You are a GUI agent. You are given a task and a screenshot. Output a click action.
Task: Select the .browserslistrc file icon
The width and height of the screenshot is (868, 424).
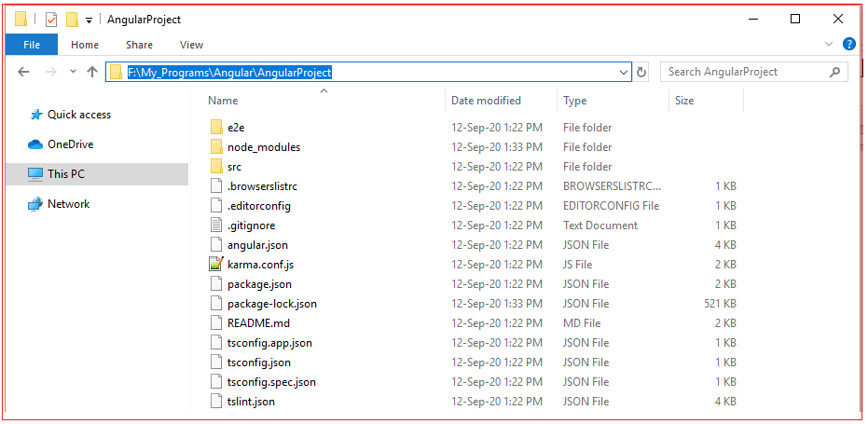[x=216, y=186]
